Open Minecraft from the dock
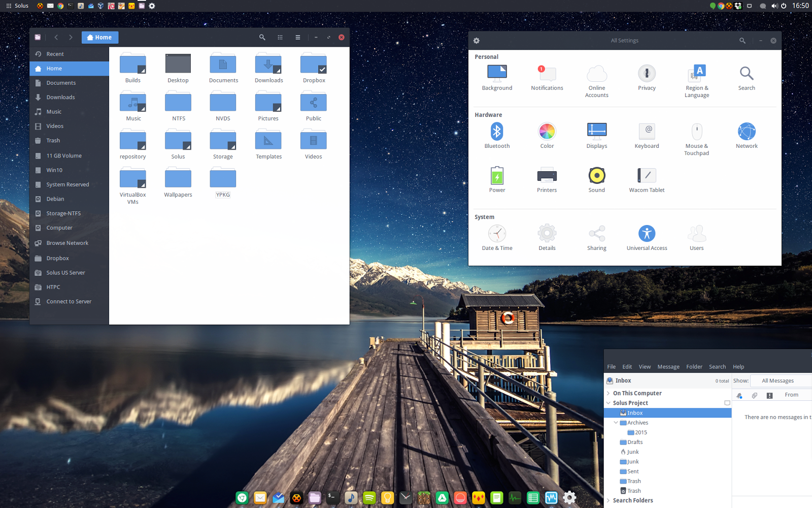The width and height of the screenshot is (812, 508). coord(424,498)
